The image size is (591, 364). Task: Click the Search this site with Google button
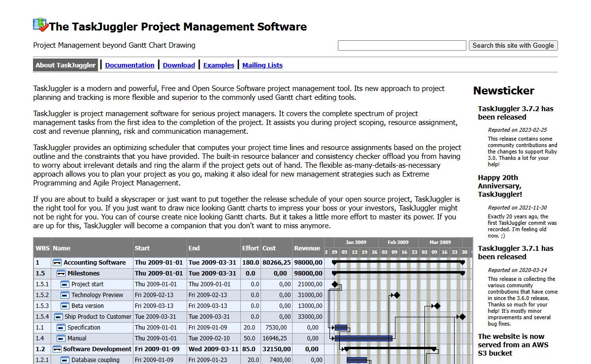coord(513,45)
